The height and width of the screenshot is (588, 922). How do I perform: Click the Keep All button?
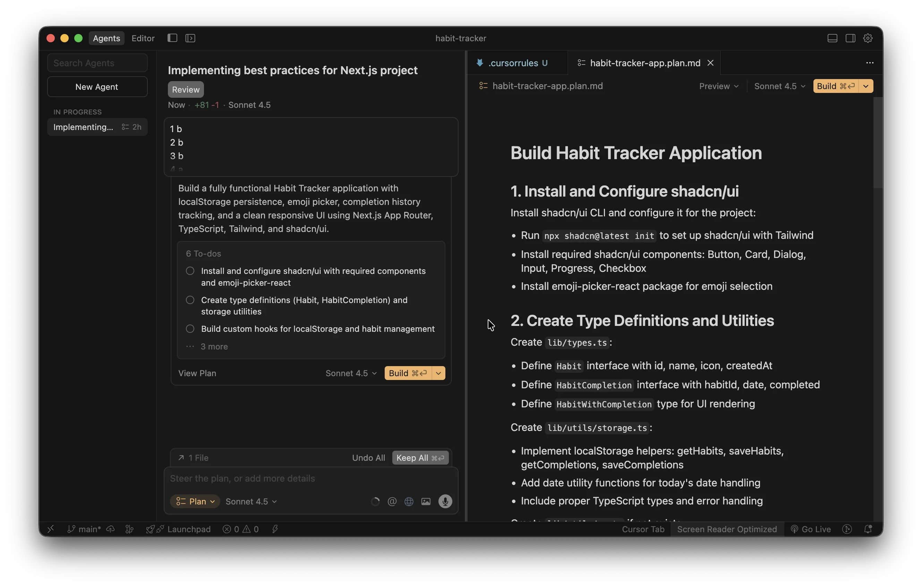click(x=420, y=458)
